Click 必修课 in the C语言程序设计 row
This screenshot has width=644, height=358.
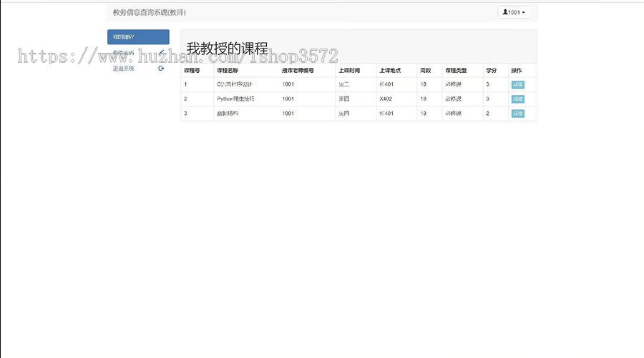454,84
